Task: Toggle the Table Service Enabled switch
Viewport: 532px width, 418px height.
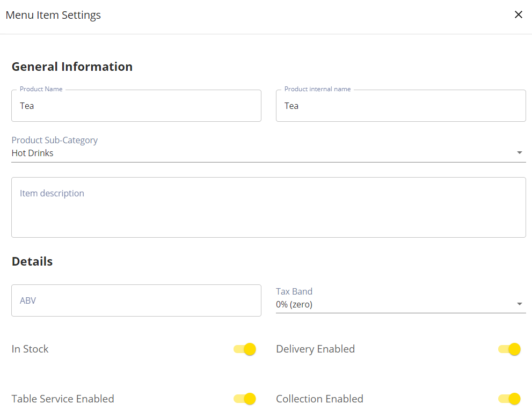Action: [245, 399]
